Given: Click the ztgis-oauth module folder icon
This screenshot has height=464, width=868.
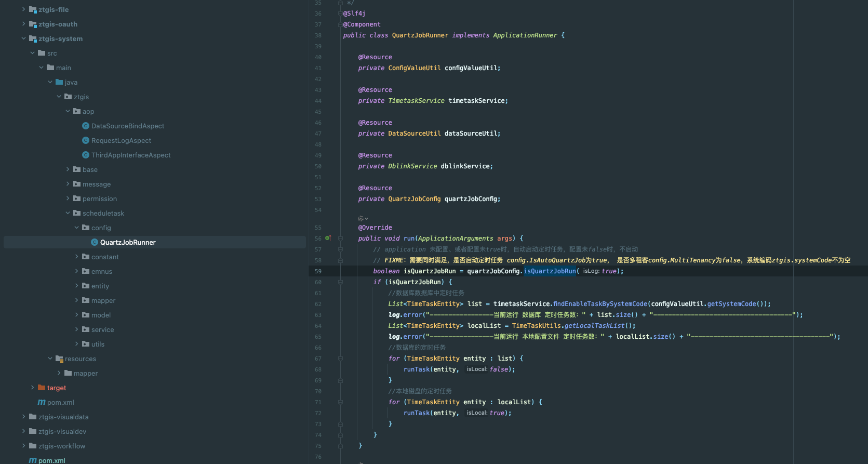Looking at the screenshot, I should point(33,24).
